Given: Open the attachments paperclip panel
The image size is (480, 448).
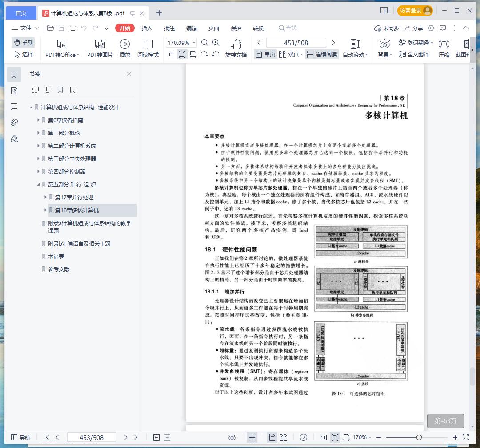Looking at the screenshot, I should (x=14, y=123).
